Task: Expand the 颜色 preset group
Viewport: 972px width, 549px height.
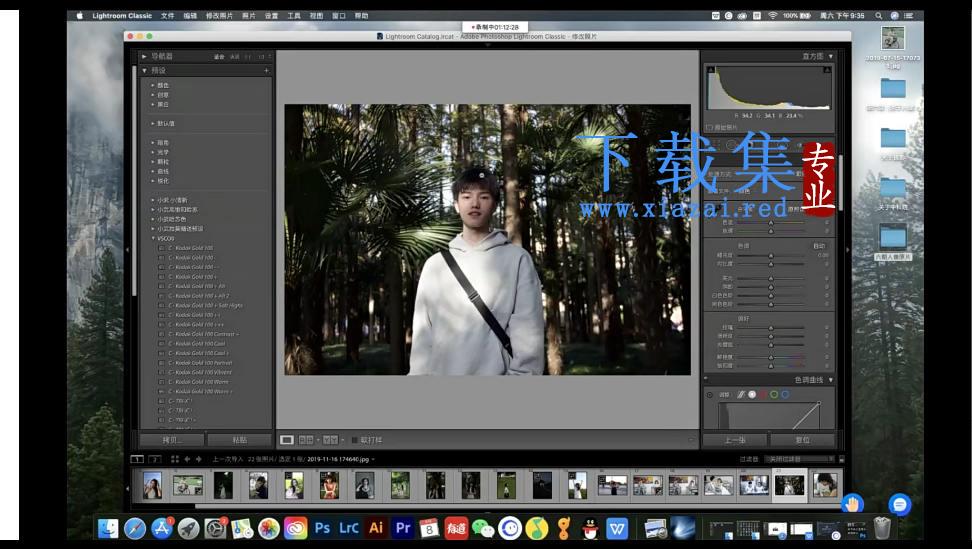Action: 152,86
